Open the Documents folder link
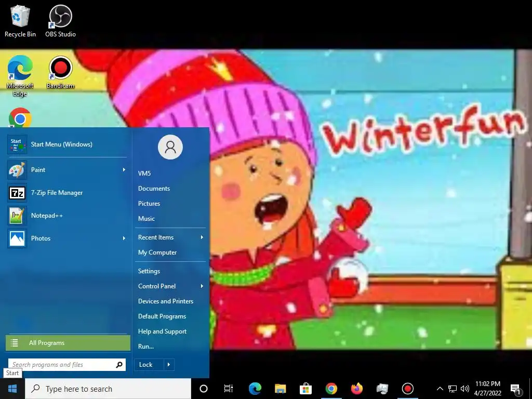The height and width of the screenshot is (399, 532). point(154,188)
